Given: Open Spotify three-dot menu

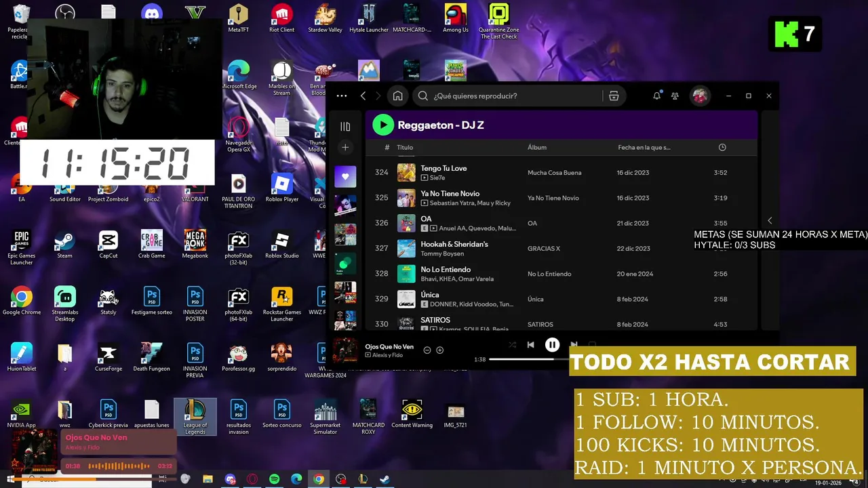Looking at the screenshot, I should click(342, 96).
